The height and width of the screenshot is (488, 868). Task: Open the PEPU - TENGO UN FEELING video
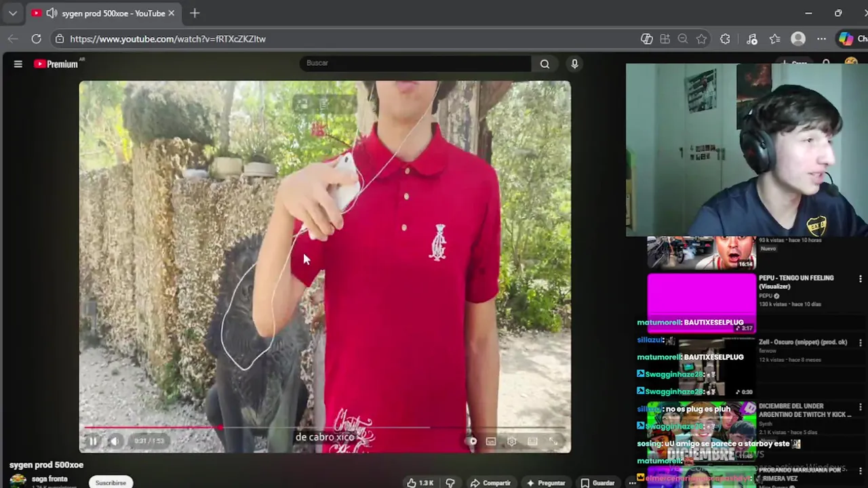[x=796, y=282]
